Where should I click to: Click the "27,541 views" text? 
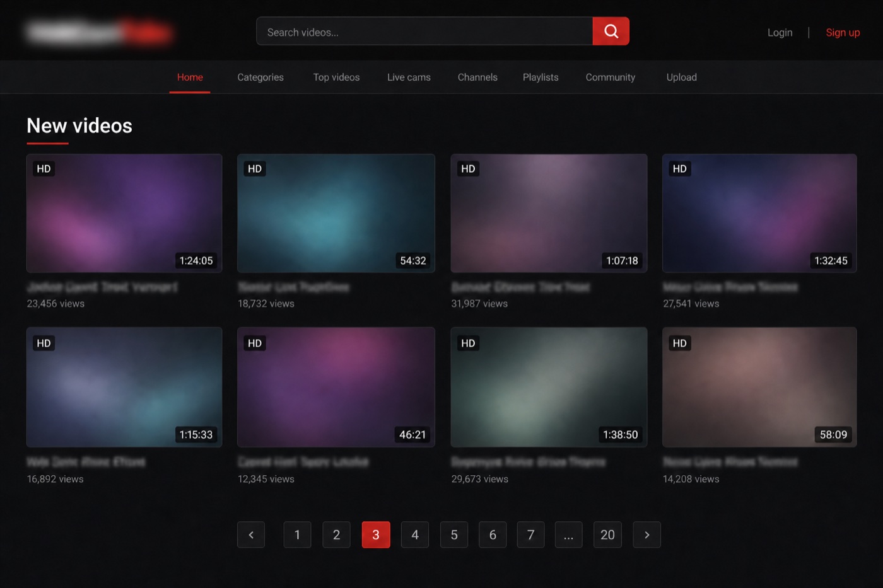691,304
